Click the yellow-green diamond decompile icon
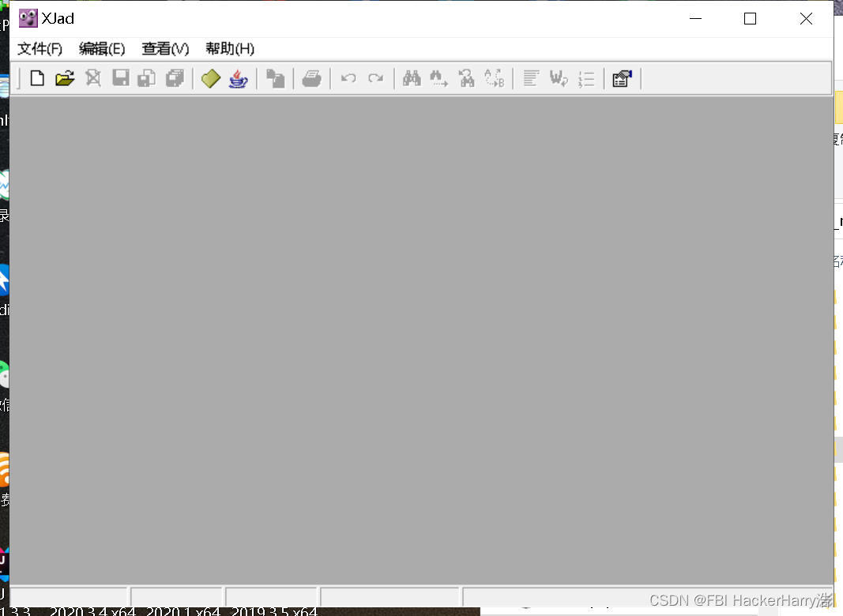Viewport: 843px width, 616px height. tap(211, 78)
